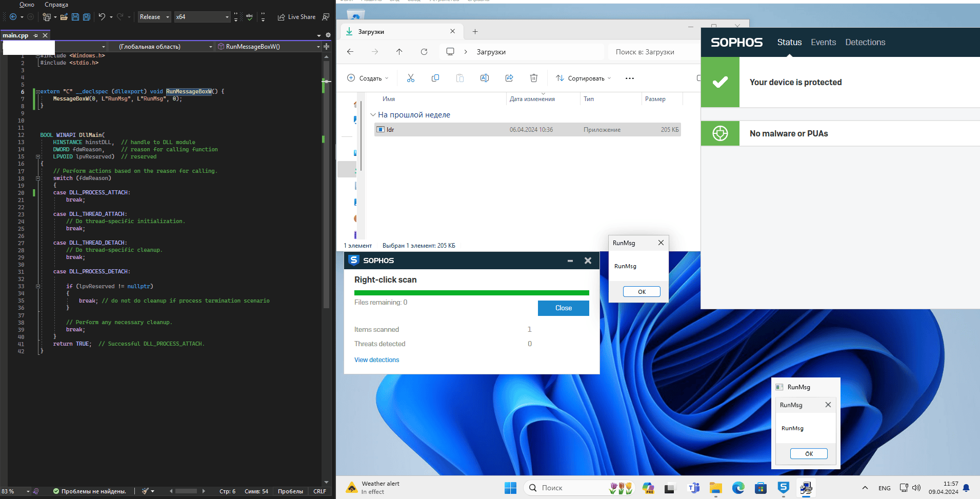Open the RunMessageBoxW() member dropdown
Viewport: 980px width, 499px height.
(x=269, y=47)
